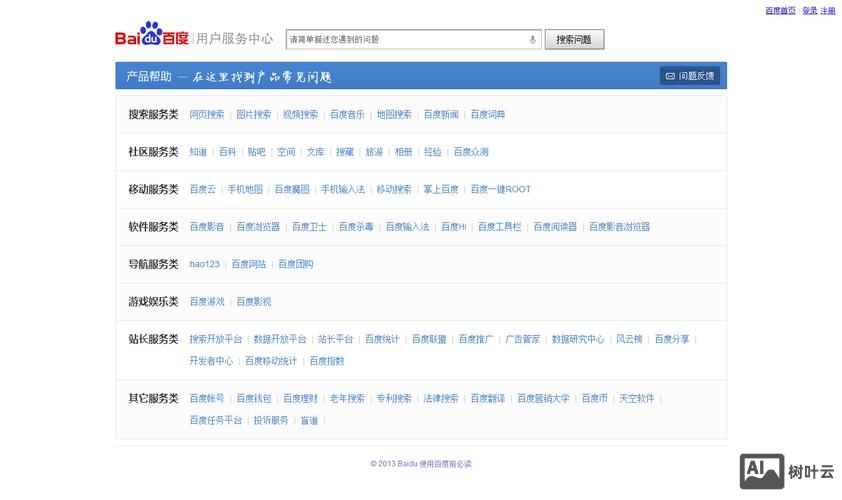Open 百度Hi link
This screenshot has height=500, width=842.
(453, 227)
